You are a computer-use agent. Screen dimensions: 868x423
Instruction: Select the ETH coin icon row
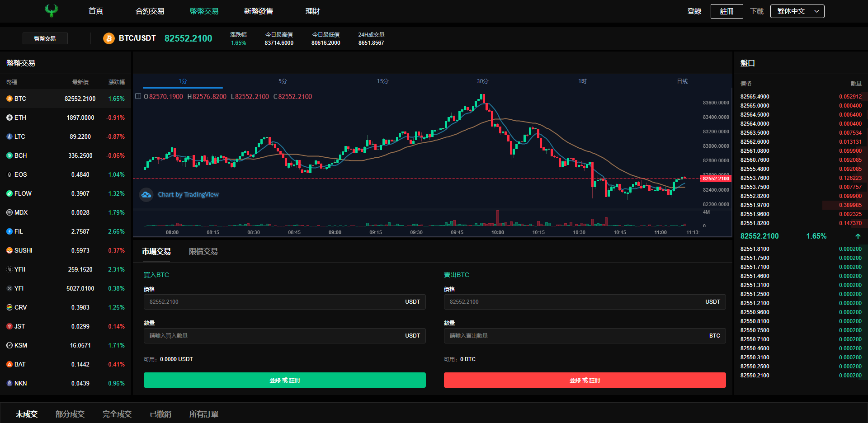pos(66,117)
